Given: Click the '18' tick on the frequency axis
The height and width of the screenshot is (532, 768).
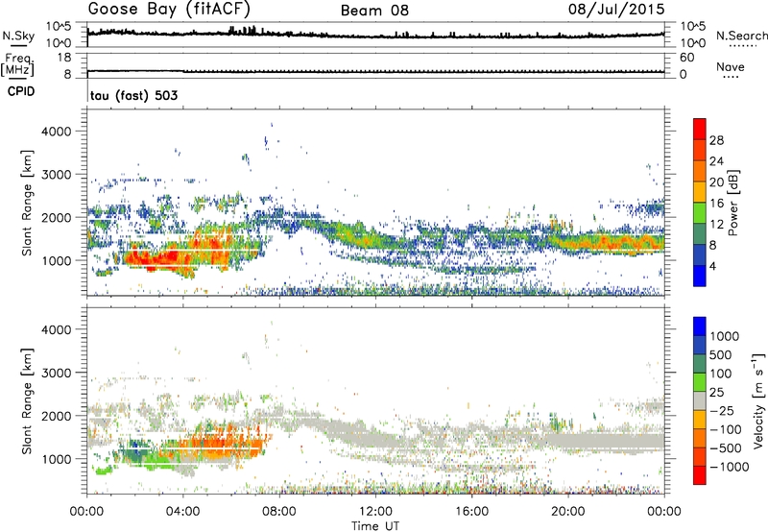Looking at the screenshot, I should (64, 58).
